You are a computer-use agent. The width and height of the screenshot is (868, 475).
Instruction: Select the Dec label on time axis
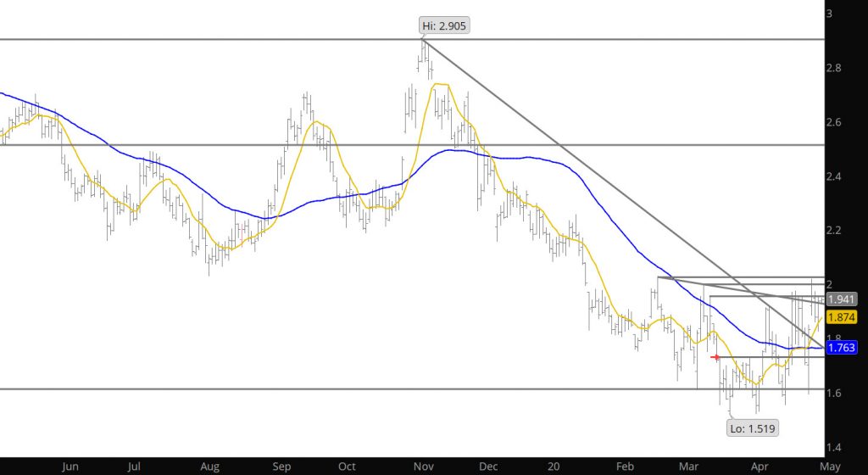[x=487, y=466]
